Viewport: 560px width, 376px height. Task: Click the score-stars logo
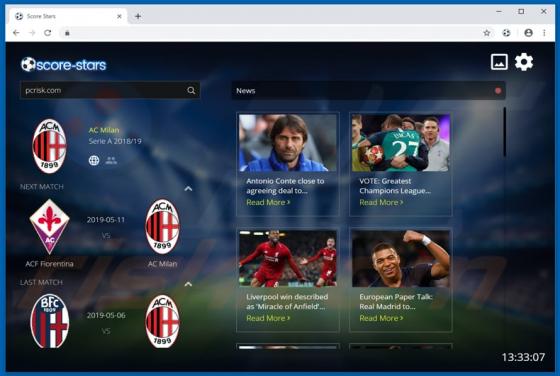pos(64,65)
